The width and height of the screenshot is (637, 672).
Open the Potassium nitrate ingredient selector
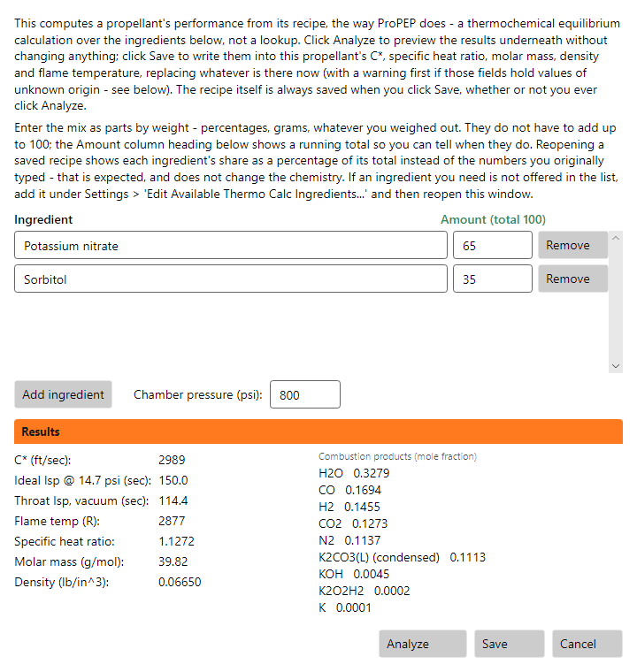click(x=231, y=245)
